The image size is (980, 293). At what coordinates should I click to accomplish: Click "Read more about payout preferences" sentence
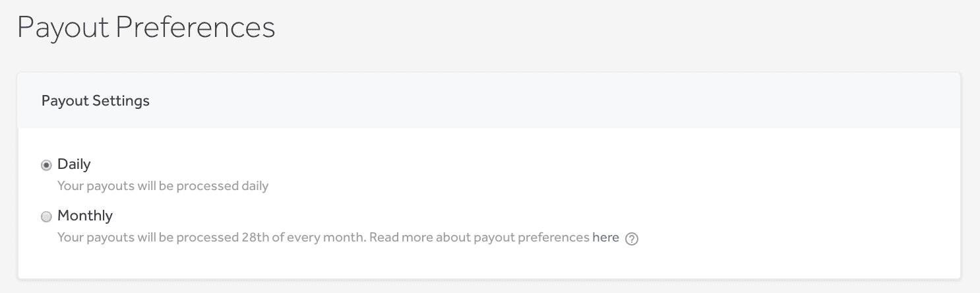coord(479,238)
